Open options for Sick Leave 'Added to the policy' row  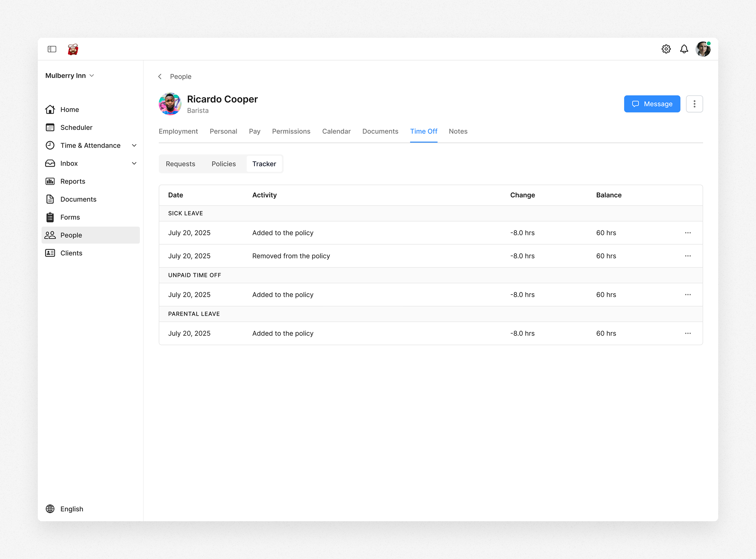click(688, 233)
